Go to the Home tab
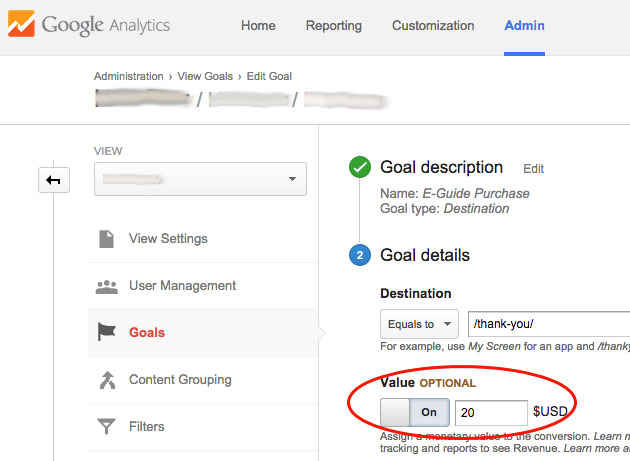The width and height of the screenshot is (630, 461). (259, 26)
